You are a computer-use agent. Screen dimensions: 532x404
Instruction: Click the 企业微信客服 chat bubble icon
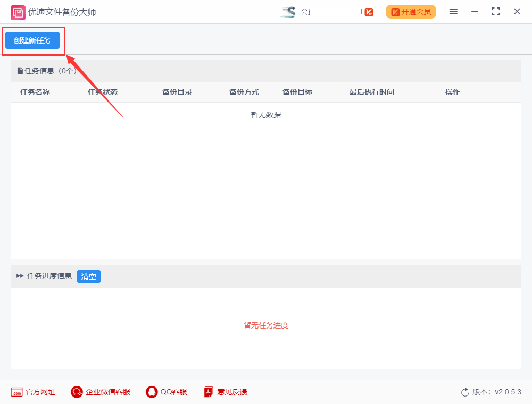[76, 392]
